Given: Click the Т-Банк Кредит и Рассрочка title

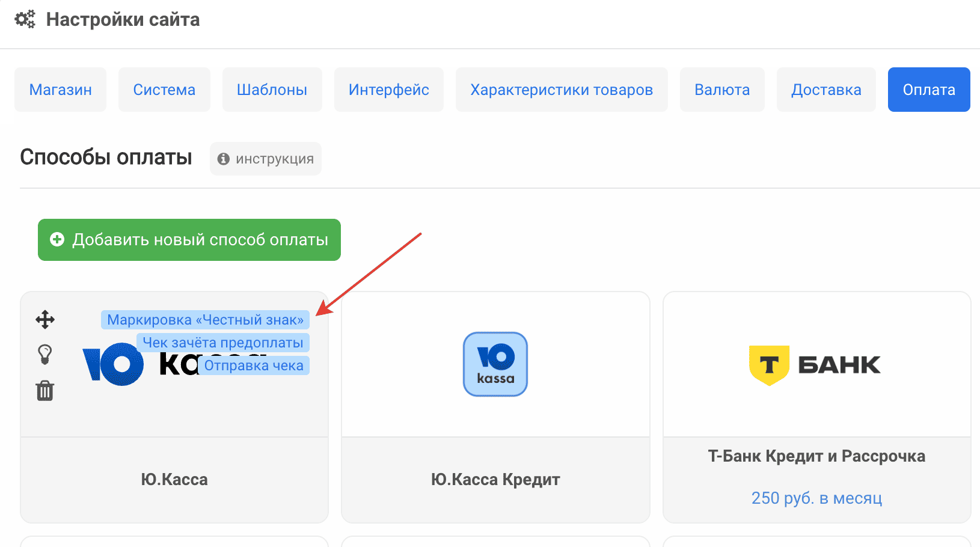Looking at the screenshot, I should click(816, 456).
